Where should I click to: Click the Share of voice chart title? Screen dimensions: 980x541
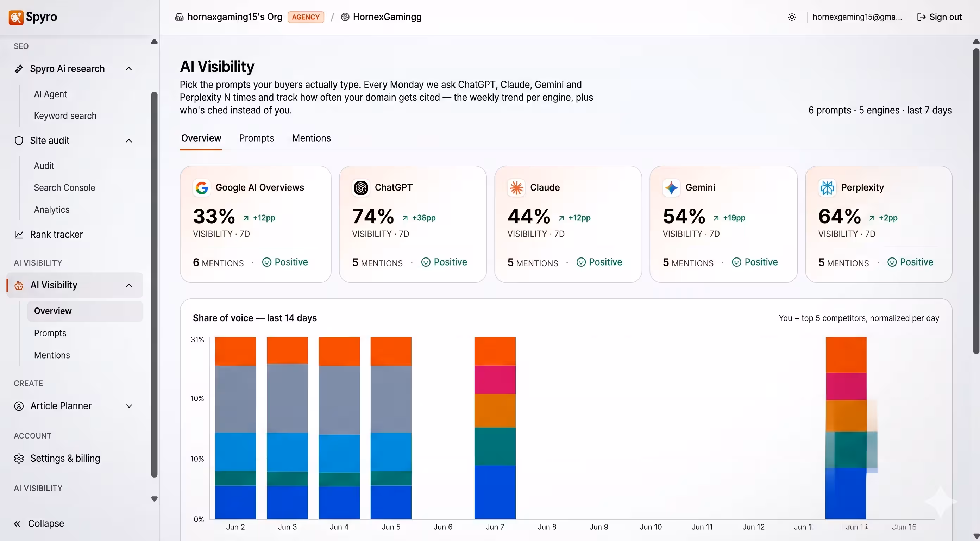pos(255,318)
